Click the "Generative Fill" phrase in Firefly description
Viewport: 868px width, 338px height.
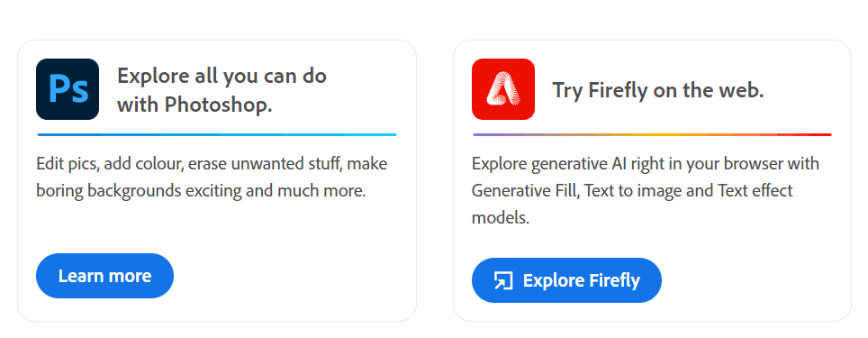click(x=525, y=190)
